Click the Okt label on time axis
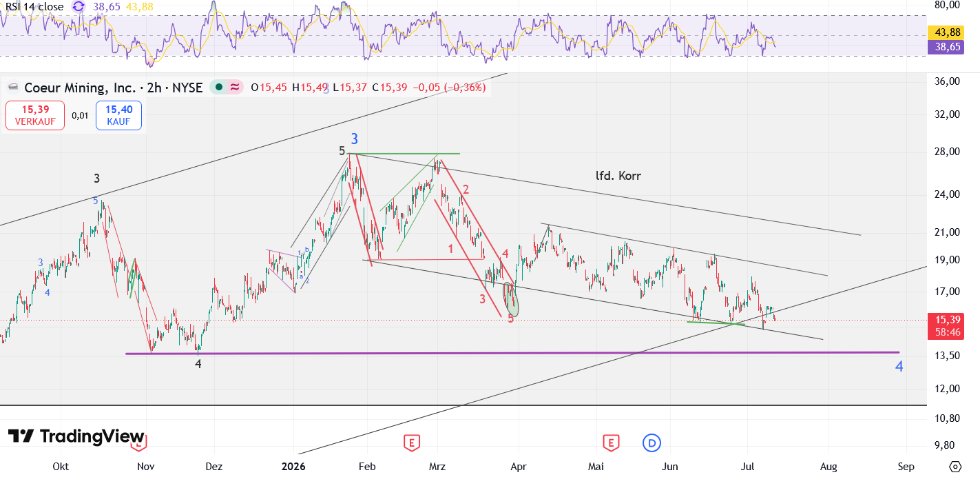The height and width of the screenshot is (477, 980). [x=61, y=467]
